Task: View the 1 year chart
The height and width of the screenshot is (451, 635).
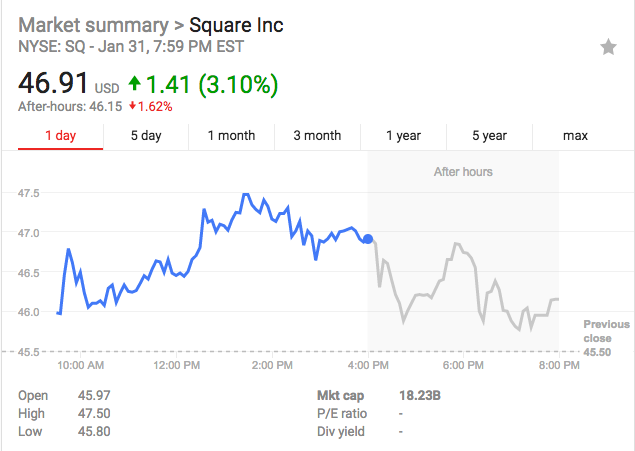Action: coord(403,136)
